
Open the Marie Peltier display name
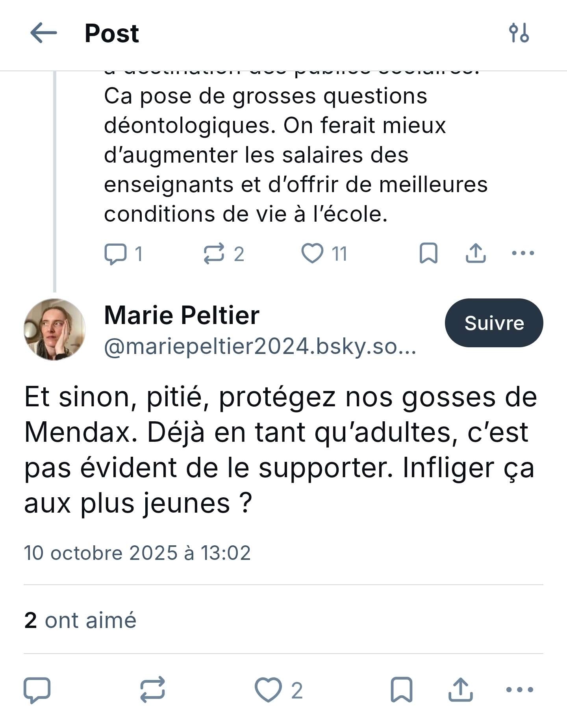pos(182,315)
